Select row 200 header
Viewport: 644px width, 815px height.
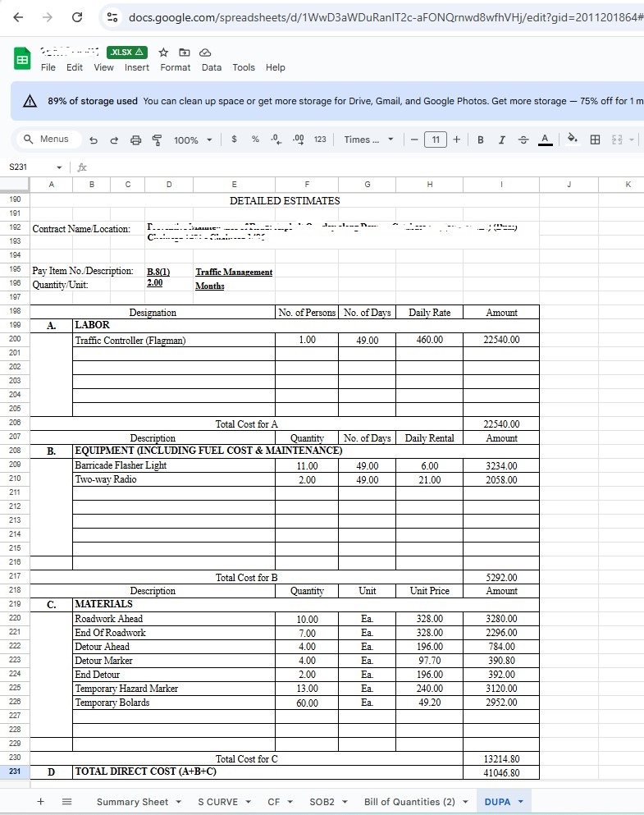click(x=15, y=339)
